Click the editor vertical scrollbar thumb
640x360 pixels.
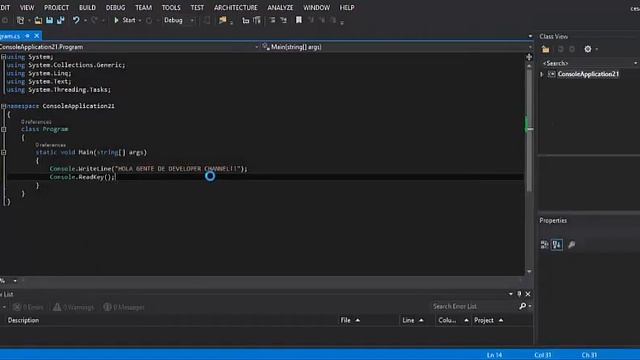click(x=529, y=131)
